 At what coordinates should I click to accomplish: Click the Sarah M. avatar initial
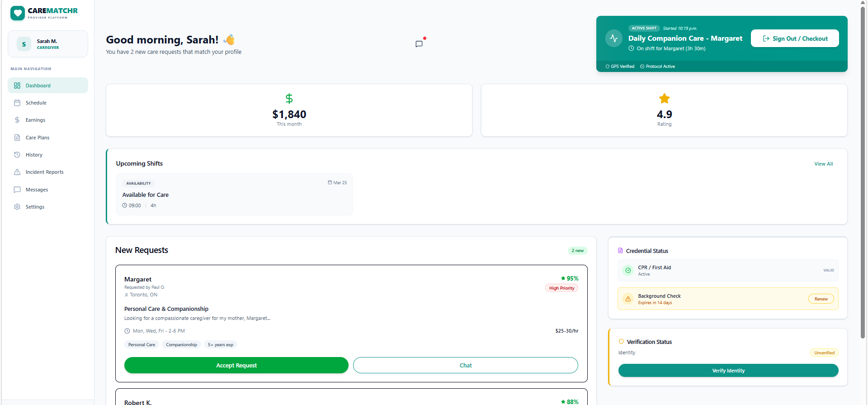coord(24,44)
